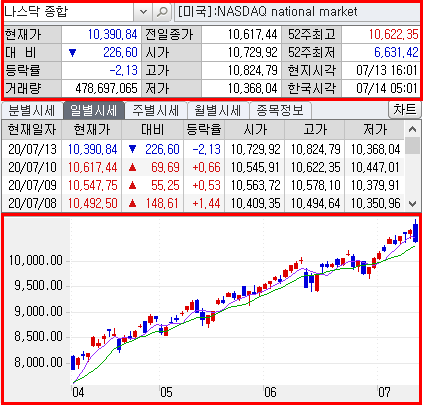Click the 거래량 value 478,697,065
Image resolution: width=423 pixels, height=405 pixels.
pyautogui.click(x=106, y=88)
